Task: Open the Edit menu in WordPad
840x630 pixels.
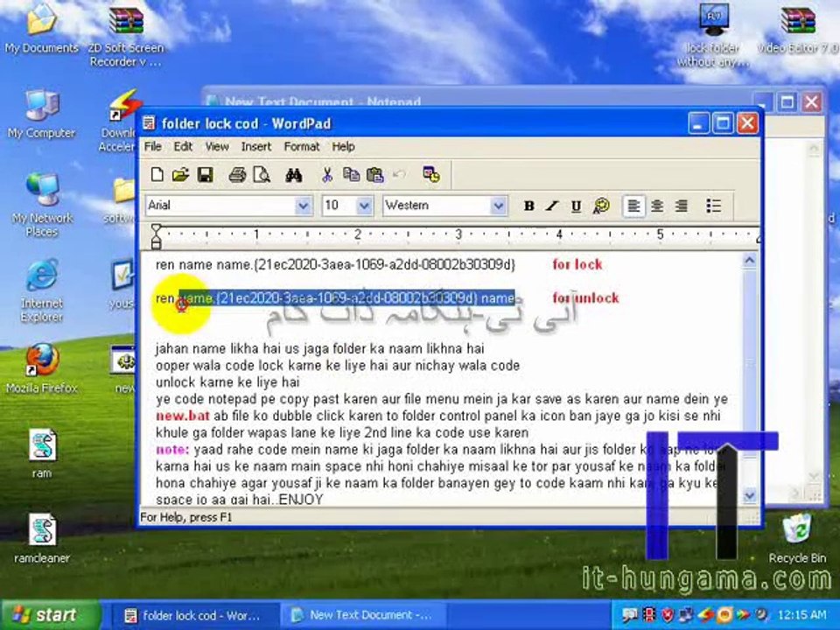Action: [183, 147]
